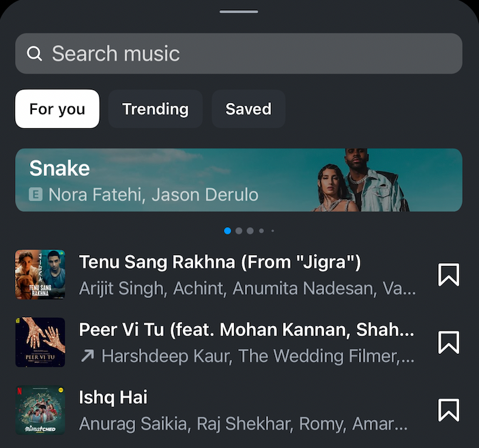This screenshot has width=479, height=448.
Task: Toggle bookmark for Ishq Hai
Action: click(x=448, y=410)
